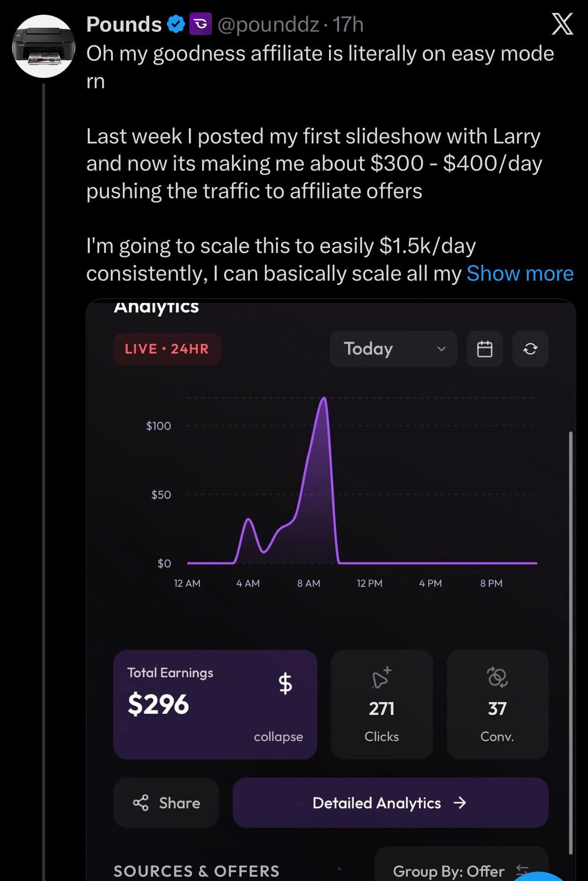Toggle the LIVE 24HR indicator

click(x=167, y=349)
